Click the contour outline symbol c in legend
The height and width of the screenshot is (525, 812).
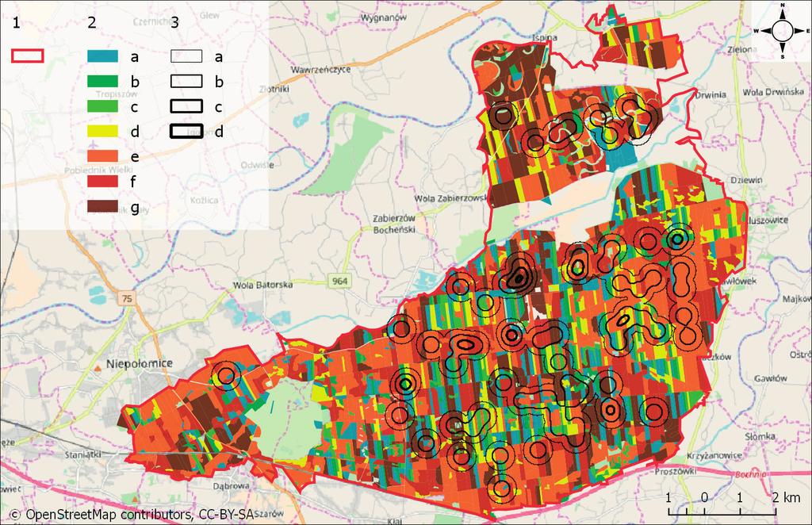tap(186, 106)
